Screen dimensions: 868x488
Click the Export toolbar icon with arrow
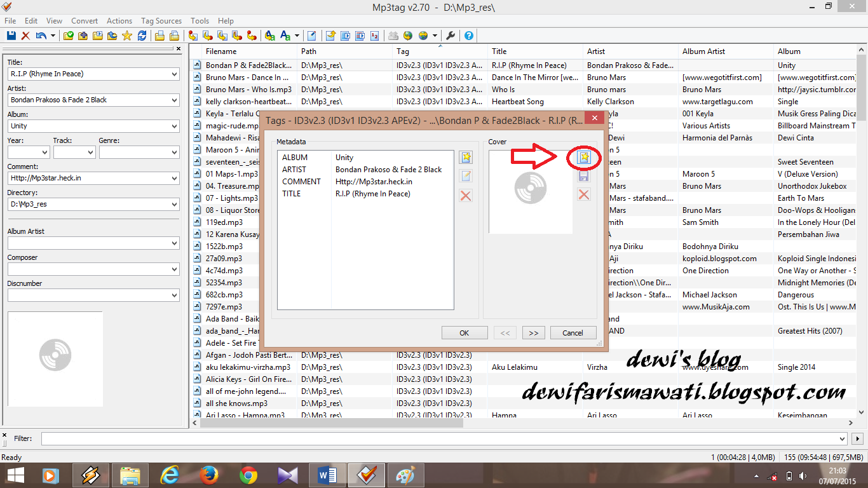click(x=330, y=36)
